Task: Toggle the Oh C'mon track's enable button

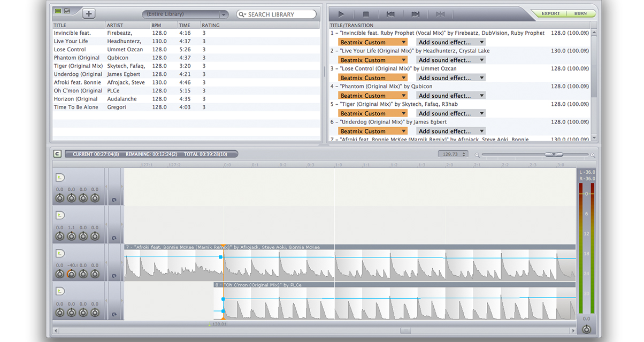Action: point(60,291)
